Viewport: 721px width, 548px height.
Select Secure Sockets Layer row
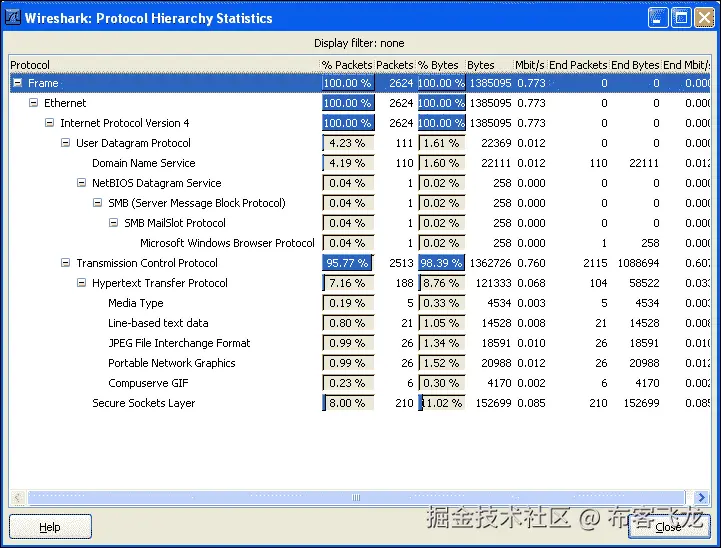[x=360, y=403]
